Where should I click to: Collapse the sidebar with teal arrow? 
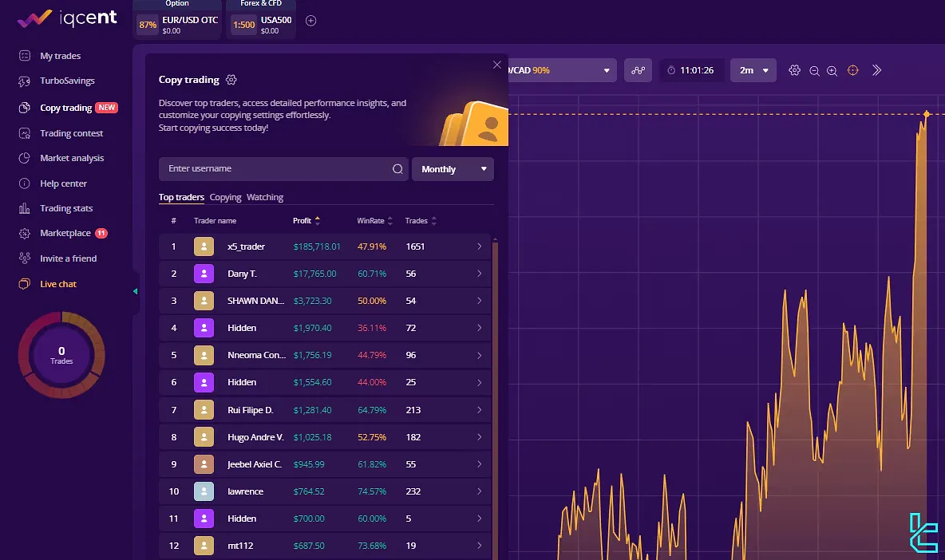click(x=135, y=291)
